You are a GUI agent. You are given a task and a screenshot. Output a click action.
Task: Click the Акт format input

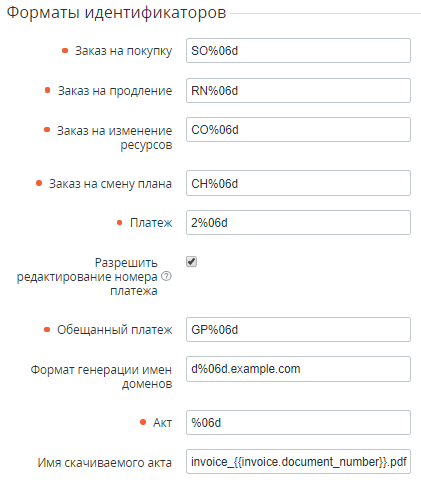tap(298, 422)
